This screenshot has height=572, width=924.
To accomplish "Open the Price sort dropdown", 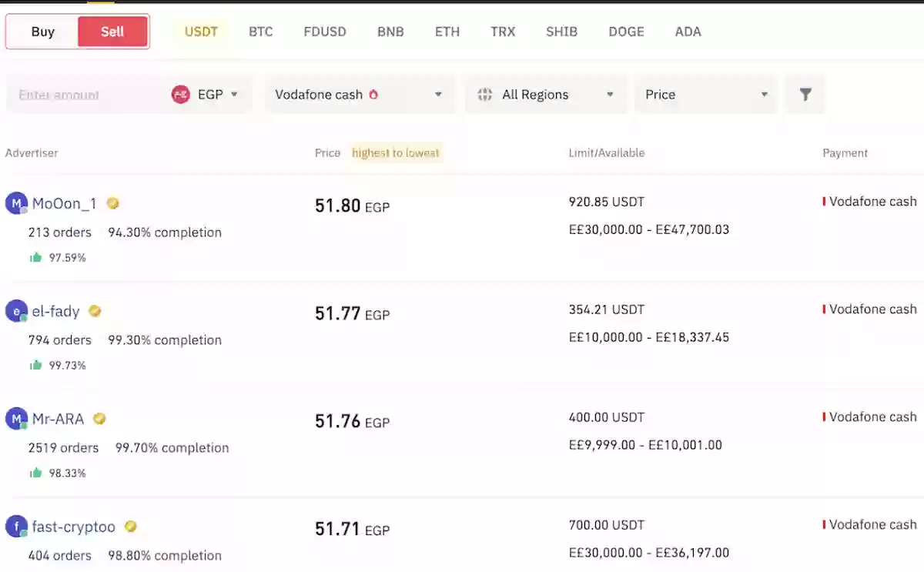I will click(x=705, y=94).
